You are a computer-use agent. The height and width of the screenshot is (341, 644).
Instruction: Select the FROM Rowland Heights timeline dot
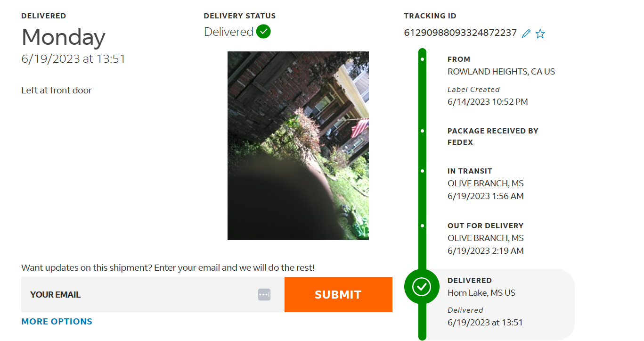pos(422,59)
